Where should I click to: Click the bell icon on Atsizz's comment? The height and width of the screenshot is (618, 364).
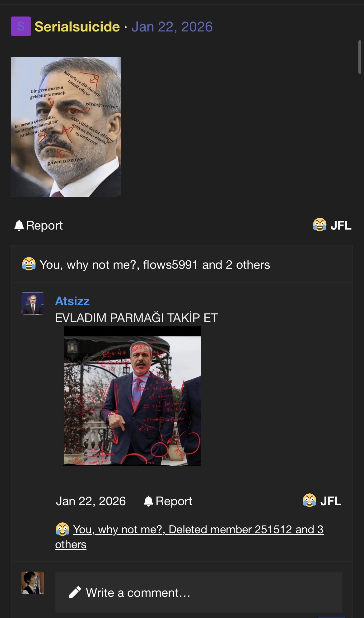point(148,501)
